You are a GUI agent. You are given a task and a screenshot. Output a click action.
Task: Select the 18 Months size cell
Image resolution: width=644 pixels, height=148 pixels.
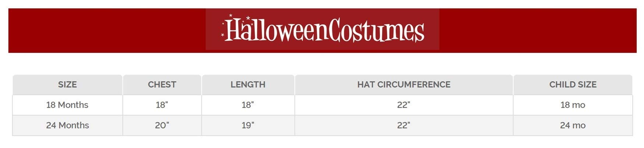click(x=67, y=105)
